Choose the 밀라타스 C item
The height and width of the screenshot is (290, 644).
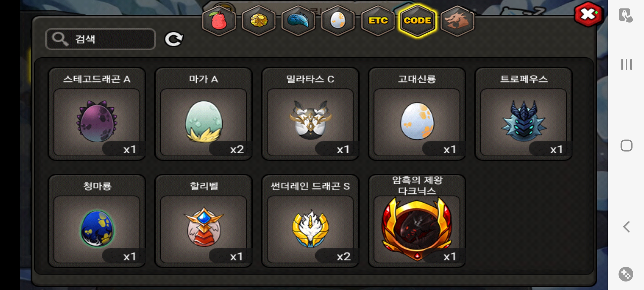[x=310, y=114]
